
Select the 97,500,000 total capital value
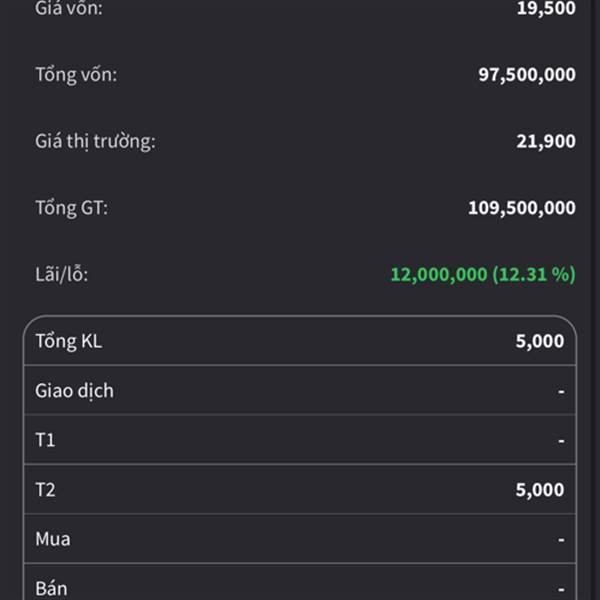click(527, 74)
